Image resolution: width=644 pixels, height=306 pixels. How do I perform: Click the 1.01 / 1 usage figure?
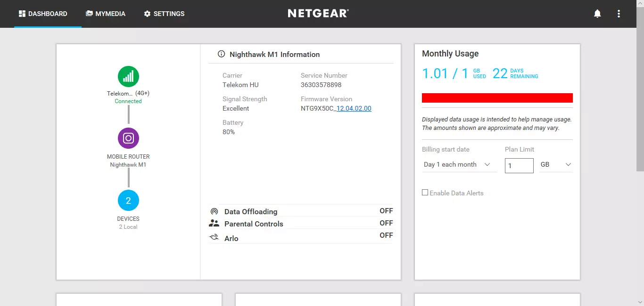click(x=445, y=73)
